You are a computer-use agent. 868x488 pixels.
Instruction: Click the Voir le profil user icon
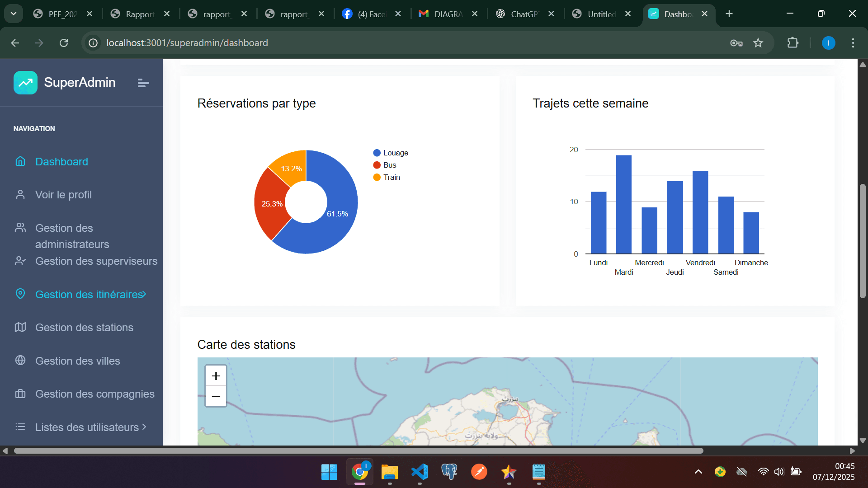[x=20, y=195]
